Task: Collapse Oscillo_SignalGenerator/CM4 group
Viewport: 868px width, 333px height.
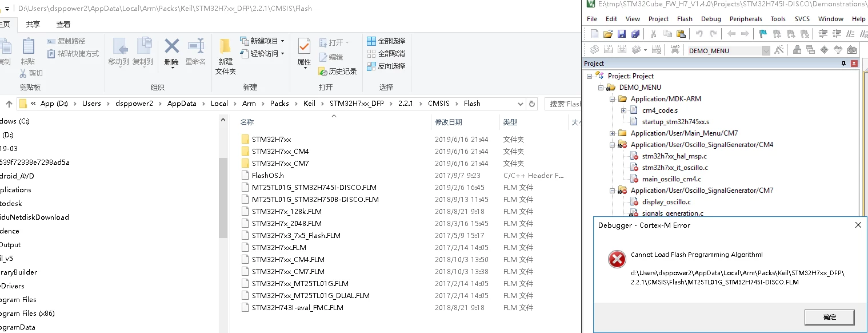Action: pos(612,145)
